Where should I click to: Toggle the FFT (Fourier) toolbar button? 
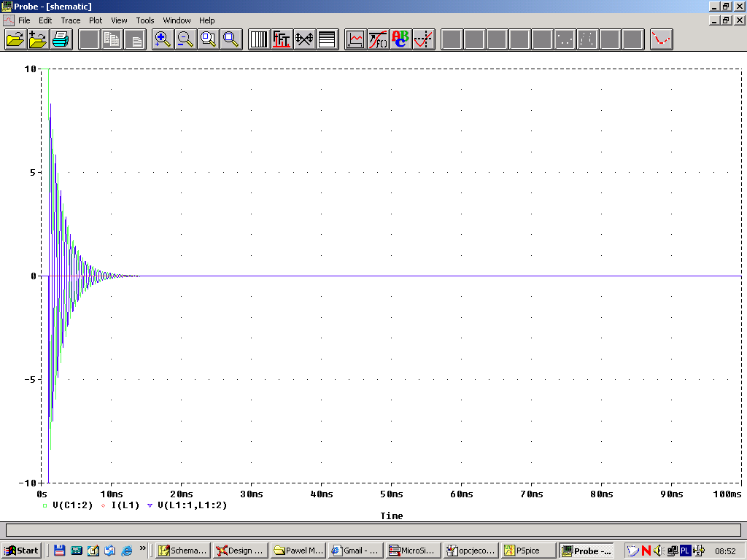tap(282, 39)
